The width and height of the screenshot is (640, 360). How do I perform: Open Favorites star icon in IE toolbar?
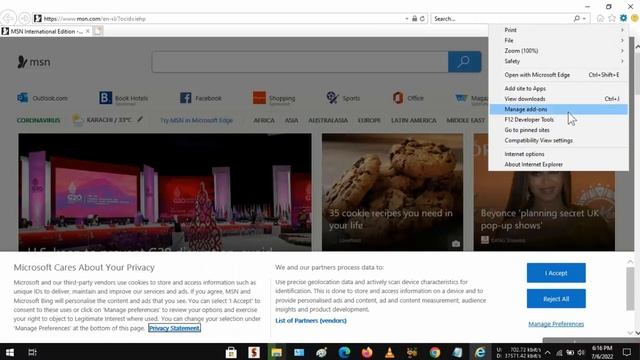pos(611,18)
